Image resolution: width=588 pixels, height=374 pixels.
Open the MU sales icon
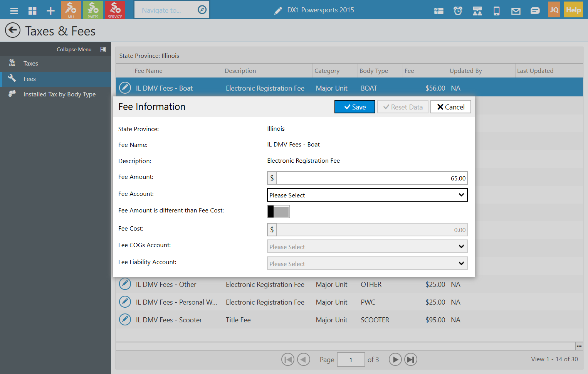pyautogui.click(x=71, y=10)
